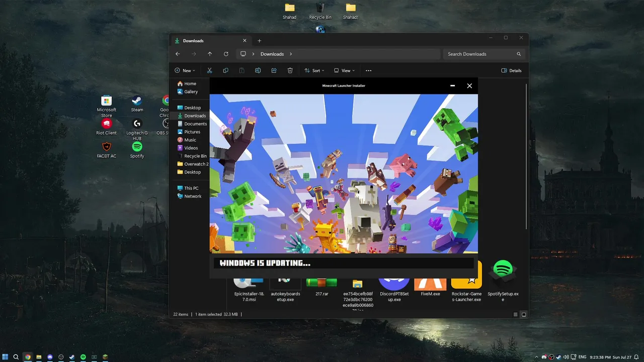Viewport: 644px width, 362px height.
Task: Expand the chevron after Downloads in address bar
Action: point(291,54)
